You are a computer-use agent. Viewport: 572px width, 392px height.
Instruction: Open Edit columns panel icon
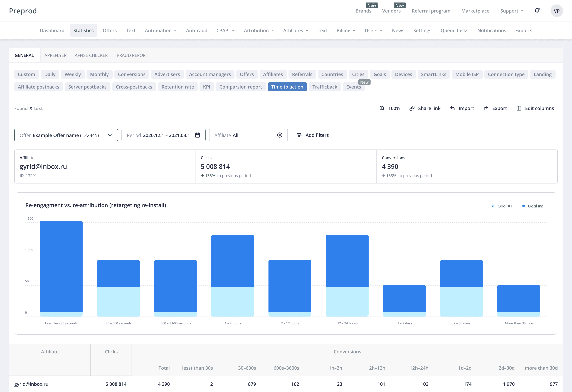click(519, 108)
